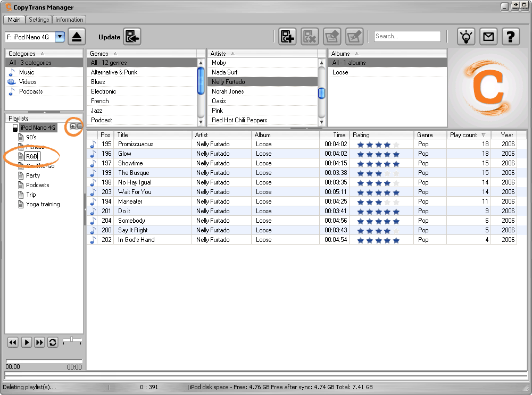Click the Pos column header
The width and height of the screenshot is (532, 395).
point(105,135)
